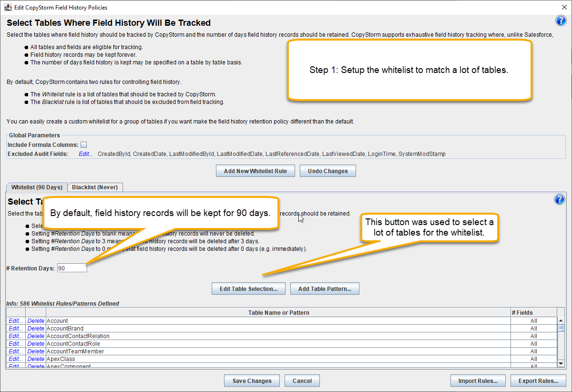Viewport: 572px width, 392px height.
Task: Cancel the policy editor dialog
Action: pyautogui.click(x=302, y=381)
